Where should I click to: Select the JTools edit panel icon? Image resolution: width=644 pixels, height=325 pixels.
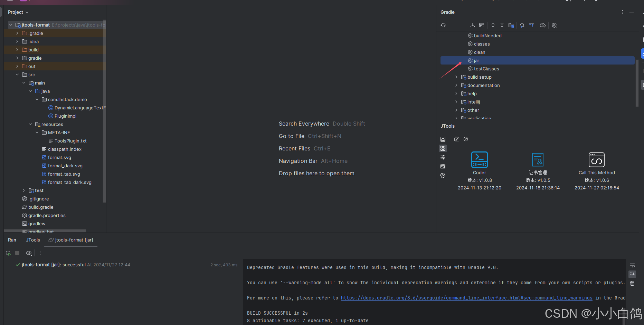click(457, 139)
